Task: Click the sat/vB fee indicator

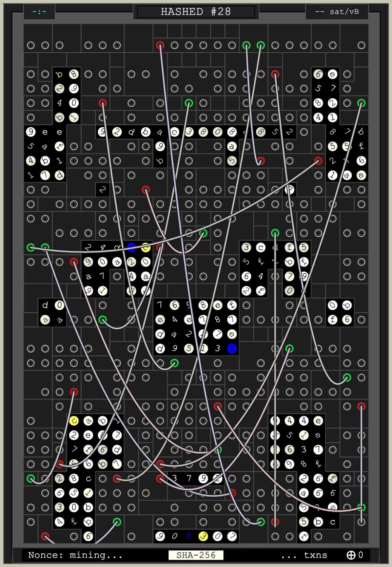Action: 337,12
